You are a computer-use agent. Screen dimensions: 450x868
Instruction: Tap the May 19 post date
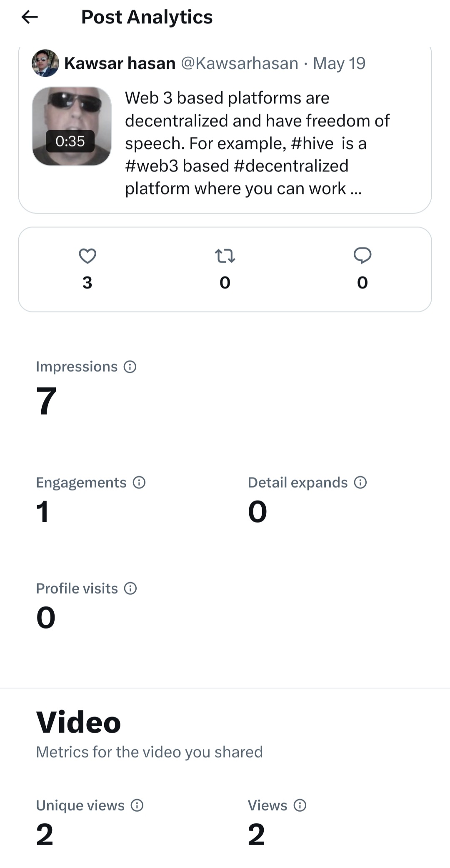tap(339, 63)
